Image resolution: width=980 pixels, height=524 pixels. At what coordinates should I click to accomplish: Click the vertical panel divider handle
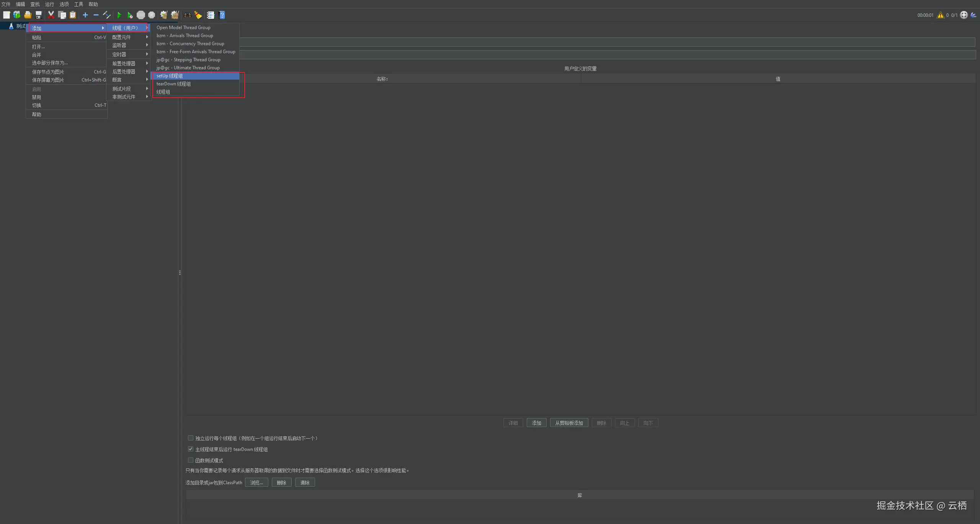click(180, 273)
